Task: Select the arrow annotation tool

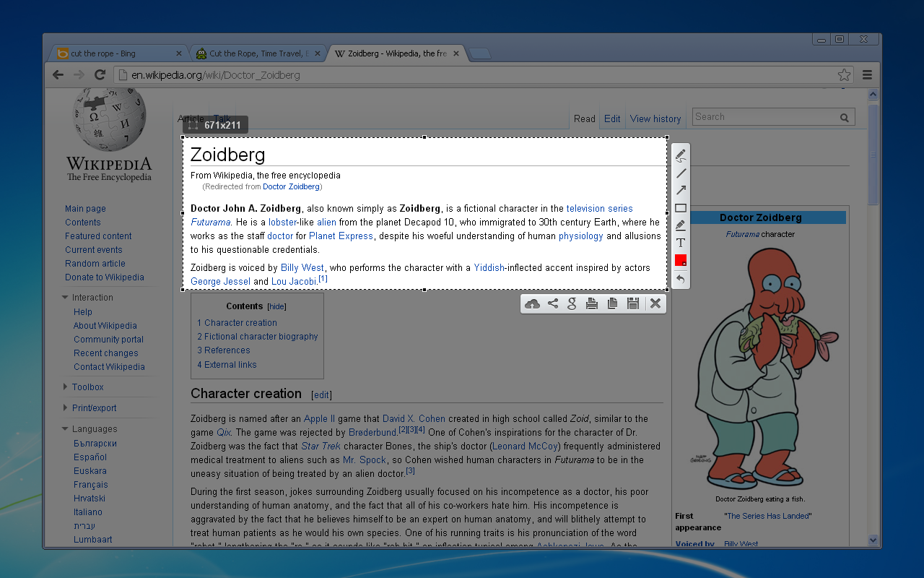Action: [679, 190]
